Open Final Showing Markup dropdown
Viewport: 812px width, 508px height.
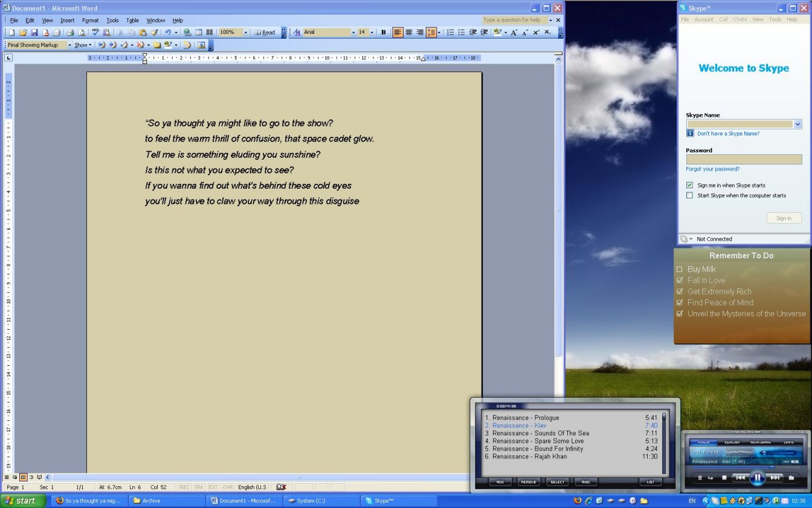[69, 45]
